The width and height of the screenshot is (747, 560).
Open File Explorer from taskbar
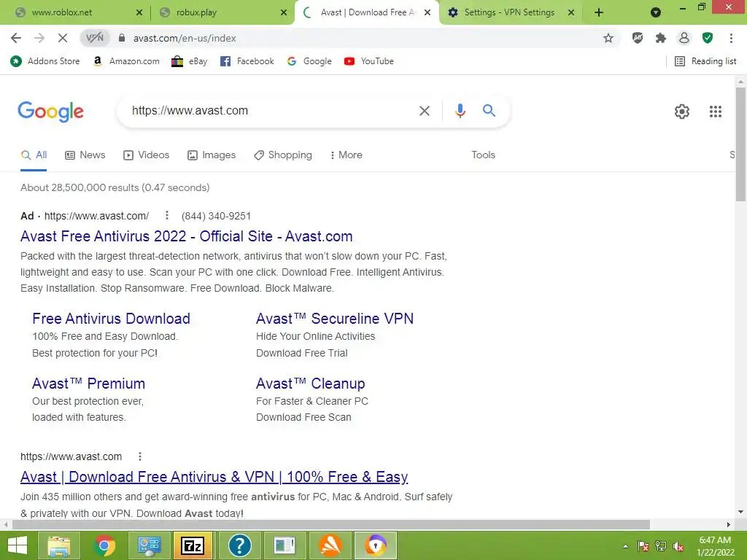coord(58,545)
